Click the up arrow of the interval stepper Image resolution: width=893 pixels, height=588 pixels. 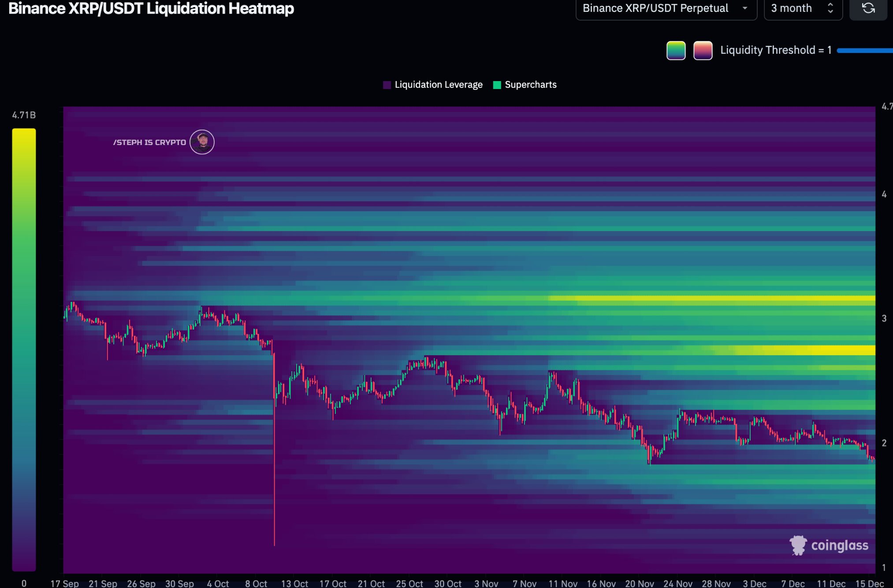(830, 4)
